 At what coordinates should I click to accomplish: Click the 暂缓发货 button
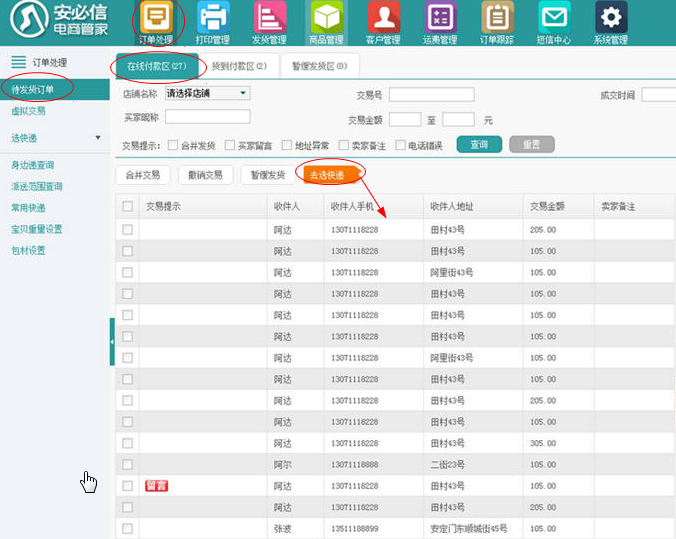point(268,175)
